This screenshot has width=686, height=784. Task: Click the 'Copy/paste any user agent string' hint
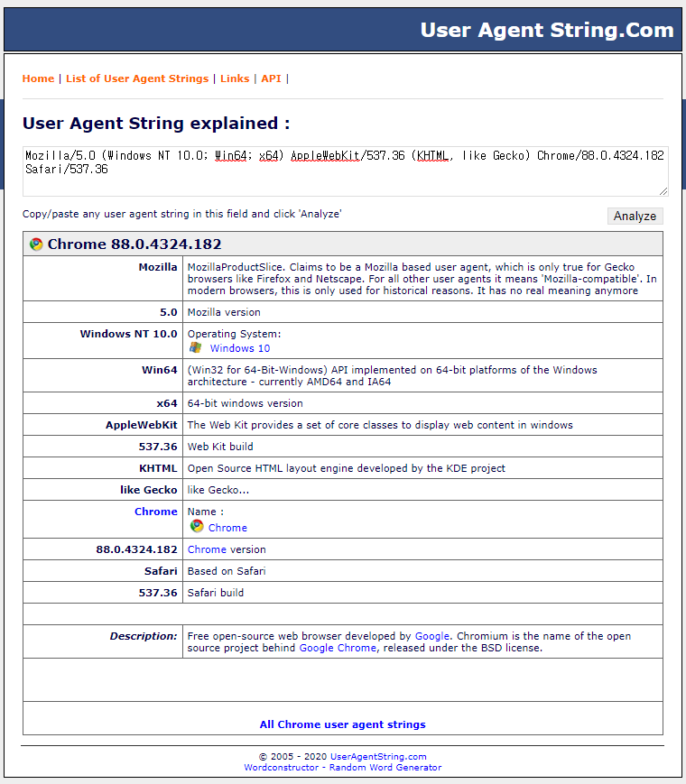click(x=182, y=214)
